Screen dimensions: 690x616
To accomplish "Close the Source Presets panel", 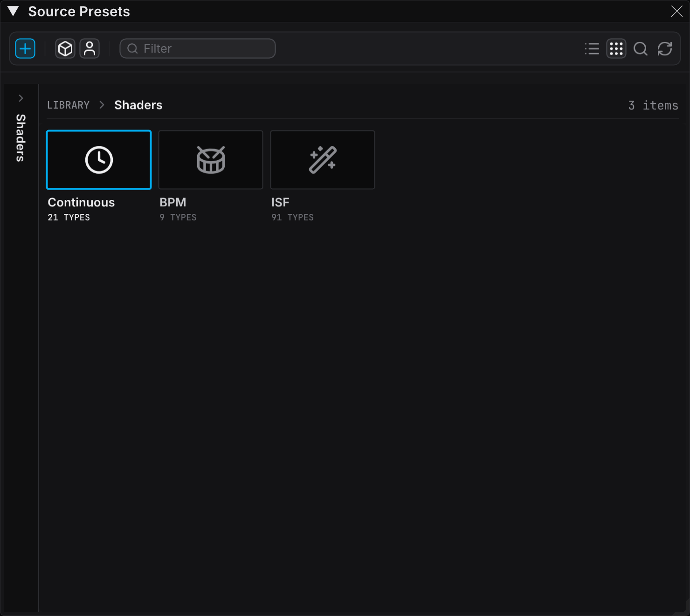I will point(677,11).
